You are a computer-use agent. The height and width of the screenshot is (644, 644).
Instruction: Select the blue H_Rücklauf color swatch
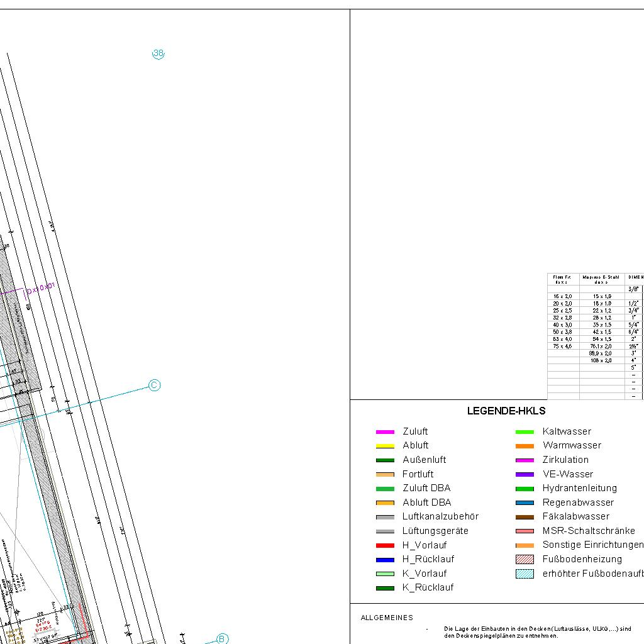point(384,560)
